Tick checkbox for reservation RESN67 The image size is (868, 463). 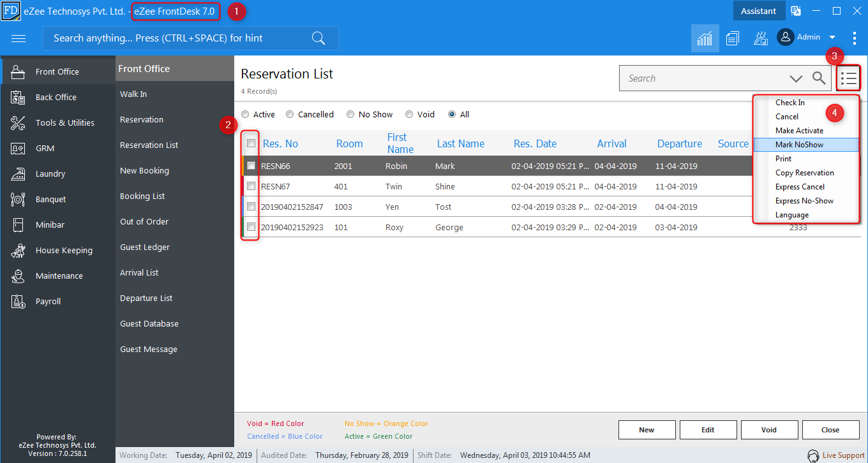pos(251,186)
